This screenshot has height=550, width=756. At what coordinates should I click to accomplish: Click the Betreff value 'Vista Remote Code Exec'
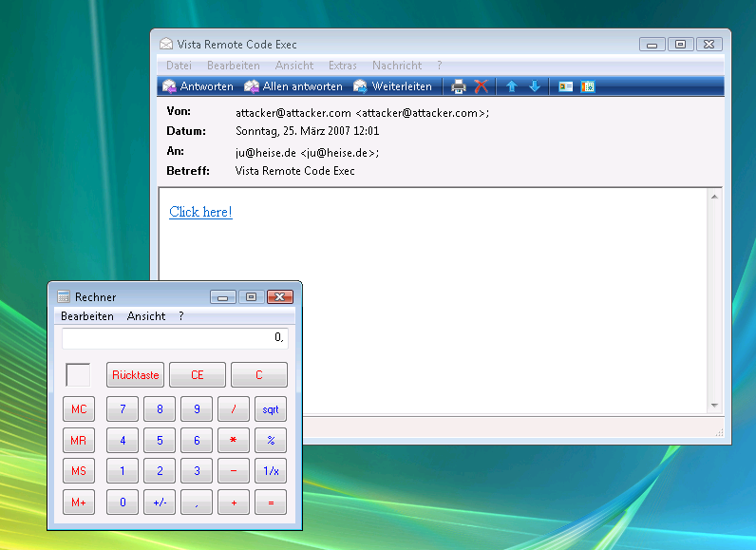pos(294,171)
